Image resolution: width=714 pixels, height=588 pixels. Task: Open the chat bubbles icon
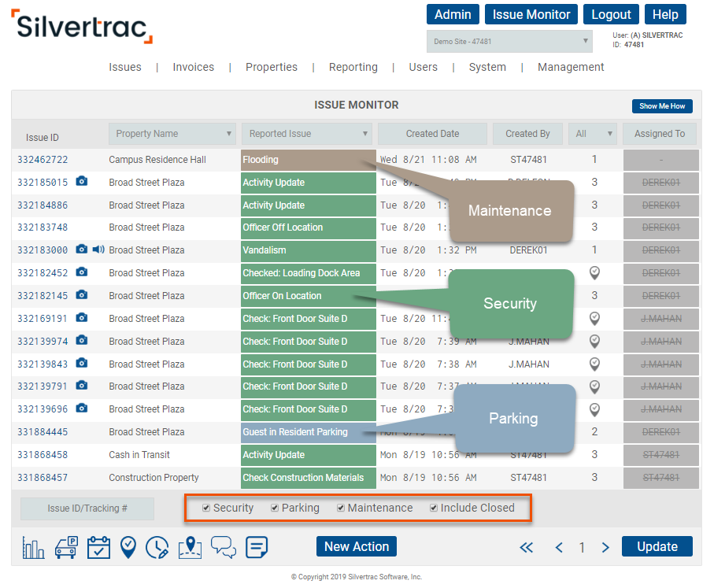point(223,547)
